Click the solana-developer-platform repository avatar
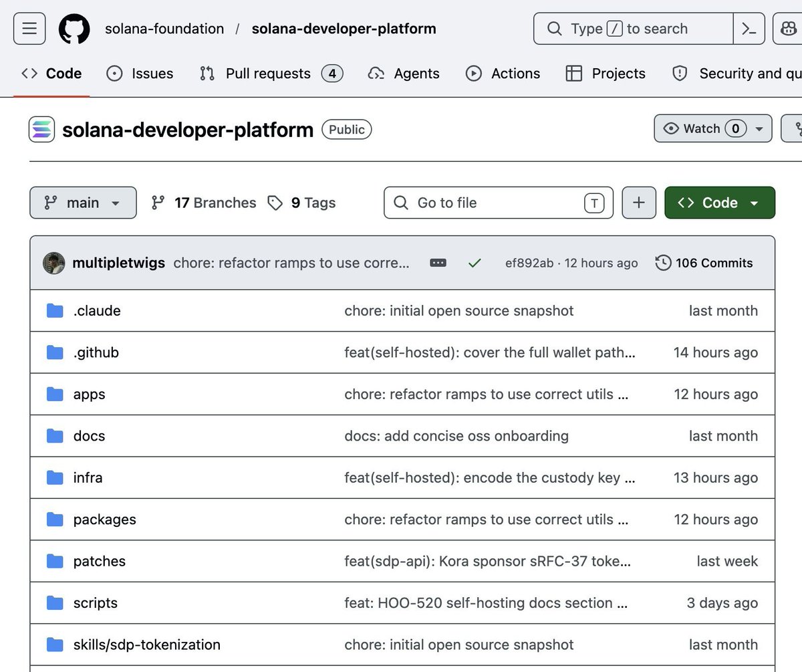802x672 pixels. coord(41,129)
